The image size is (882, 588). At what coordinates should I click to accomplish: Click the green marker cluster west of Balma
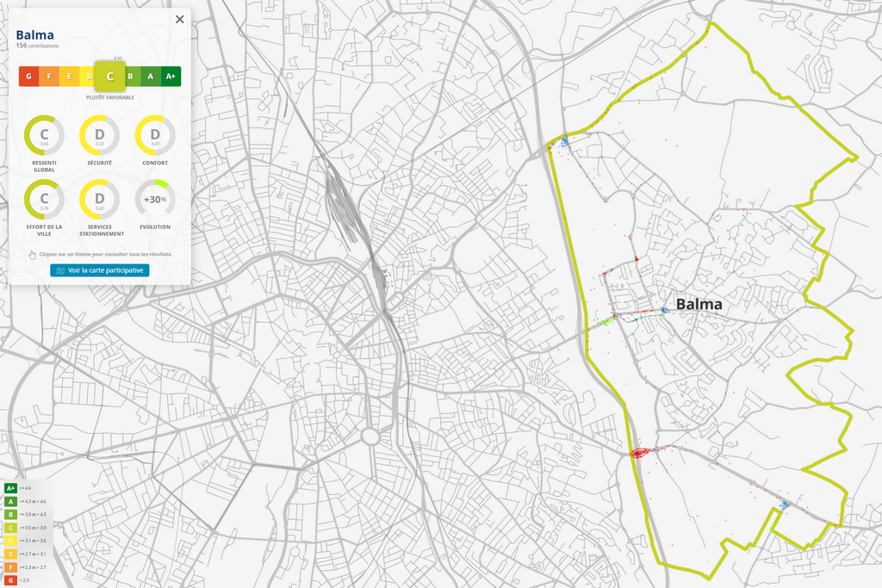pos(607,321)
